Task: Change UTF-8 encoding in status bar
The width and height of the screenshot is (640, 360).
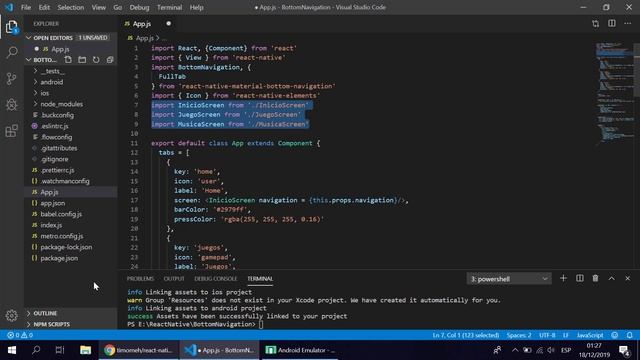Action: (547, 335)
